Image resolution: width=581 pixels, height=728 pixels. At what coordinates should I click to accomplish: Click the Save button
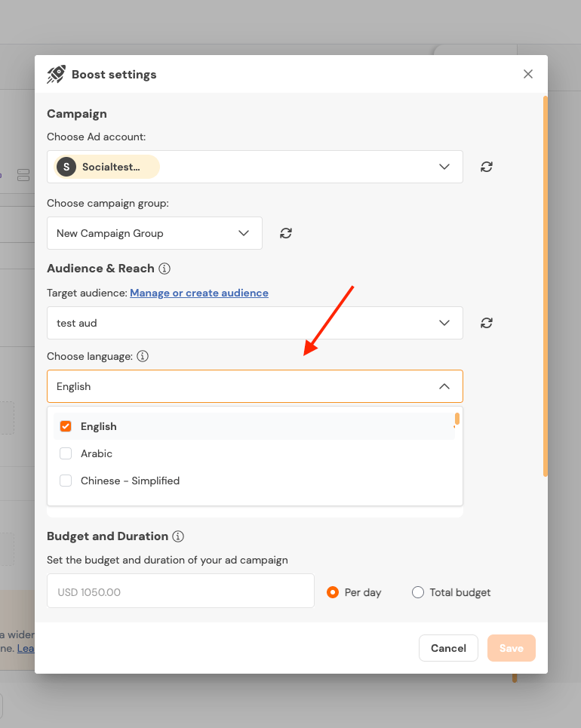(512, 648)
